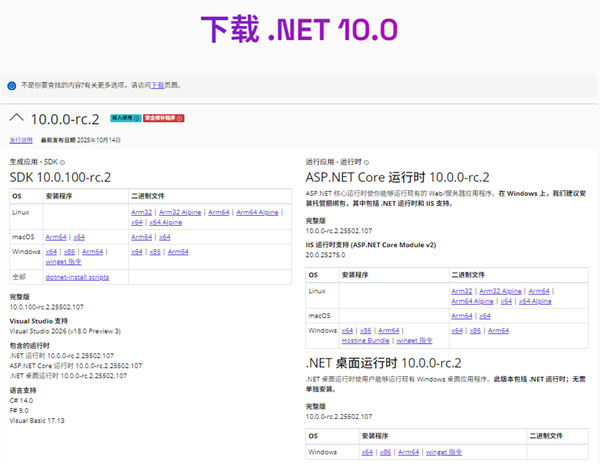Click the SDK 10.0.100-rc.2 heading
The width and height of the screenshot is (600, 465).
pos(60,177)
